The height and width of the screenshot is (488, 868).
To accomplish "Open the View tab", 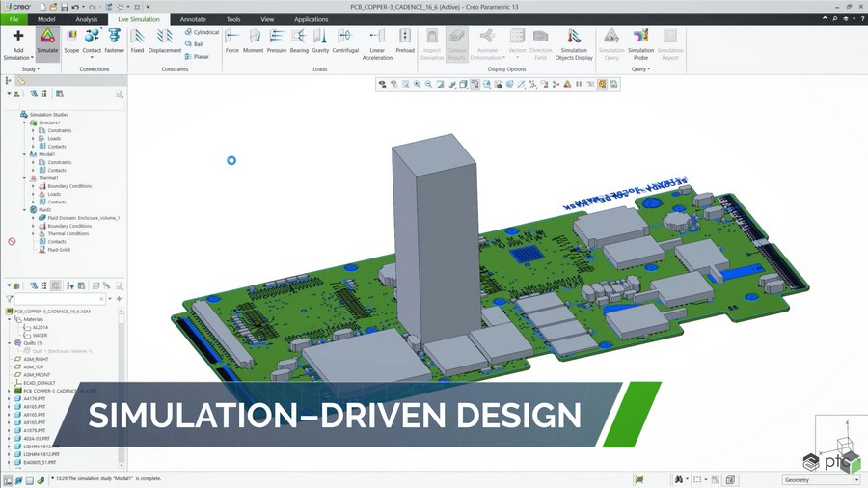I will coord(267,19).
